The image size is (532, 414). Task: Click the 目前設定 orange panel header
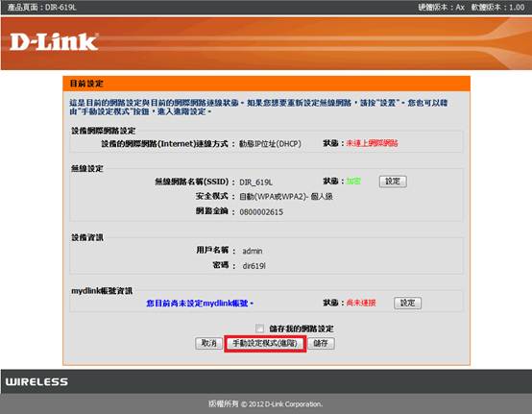(266, 84)
